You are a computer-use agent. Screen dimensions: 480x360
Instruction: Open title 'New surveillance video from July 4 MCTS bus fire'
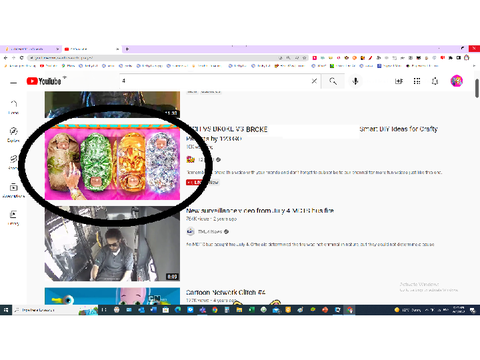[x=260, y=211]
